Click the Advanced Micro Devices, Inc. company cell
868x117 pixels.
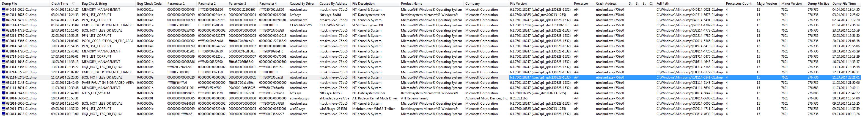coord(487,99)
